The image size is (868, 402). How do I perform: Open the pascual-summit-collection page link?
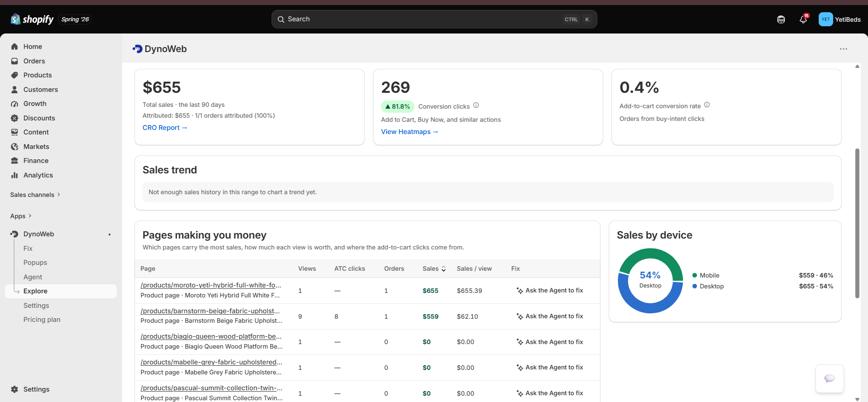coord(211,388)
